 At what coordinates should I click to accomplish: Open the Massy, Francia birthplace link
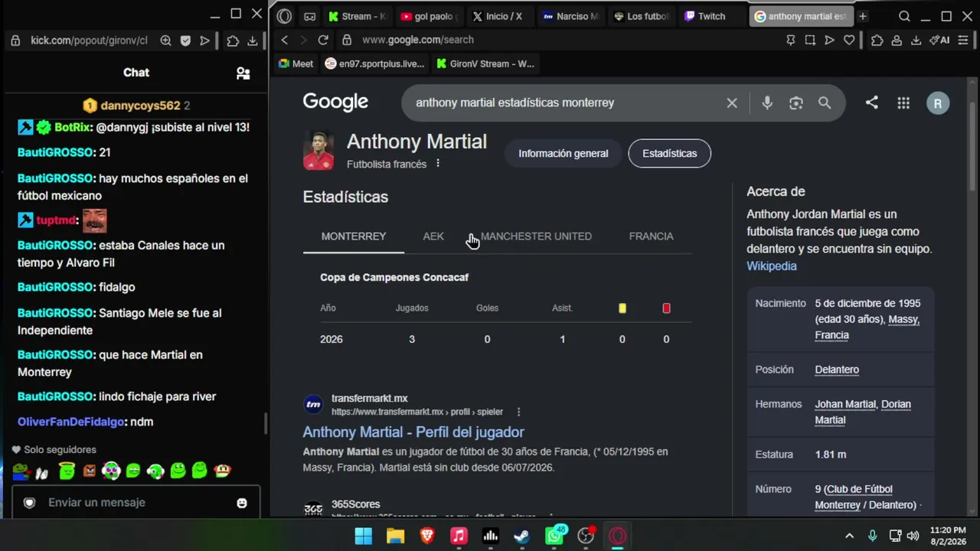point(867,328)
